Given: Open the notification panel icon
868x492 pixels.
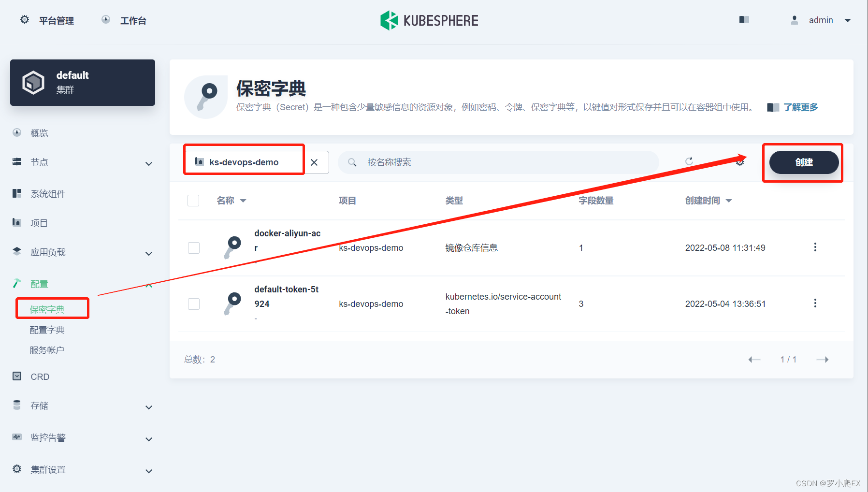Looking at the screenshot, I should [x=744, y=20].
